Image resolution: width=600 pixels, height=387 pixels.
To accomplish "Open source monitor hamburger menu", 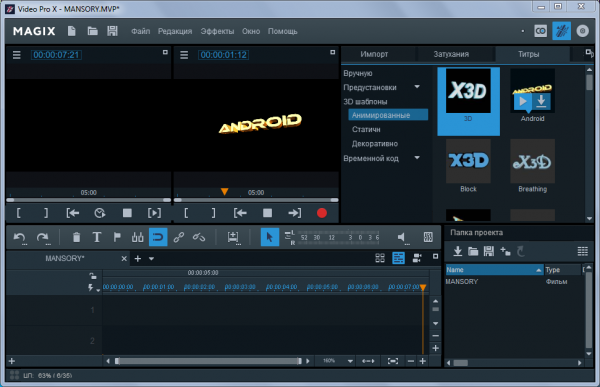I will [16, 55].
